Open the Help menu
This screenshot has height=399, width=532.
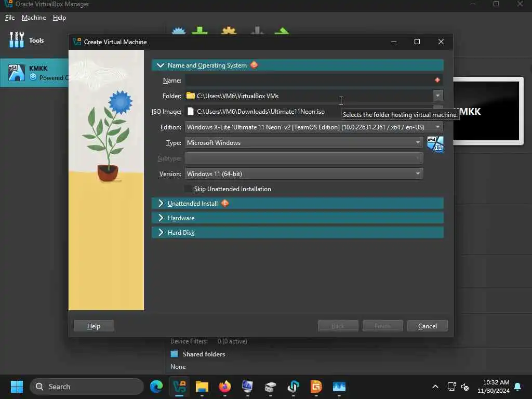pos(59,18)
